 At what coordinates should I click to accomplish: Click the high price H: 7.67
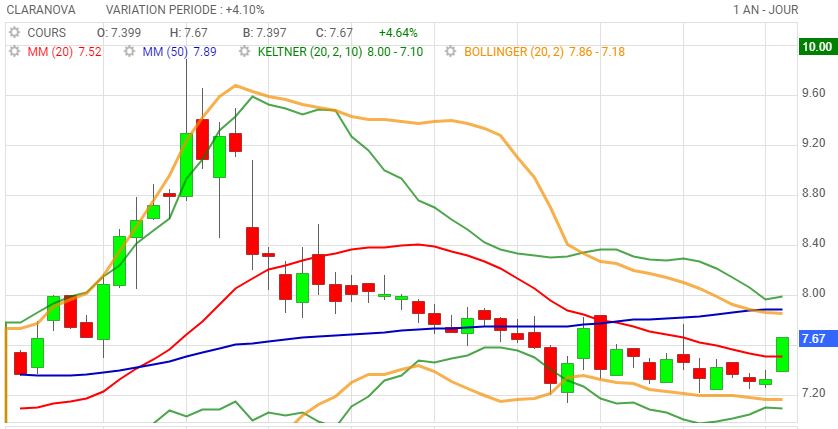click(189, 33)
